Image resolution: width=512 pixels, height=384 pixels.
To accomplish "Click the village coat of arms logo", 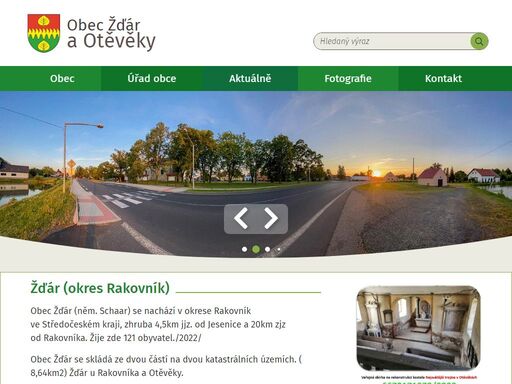I will coord(44,33).
